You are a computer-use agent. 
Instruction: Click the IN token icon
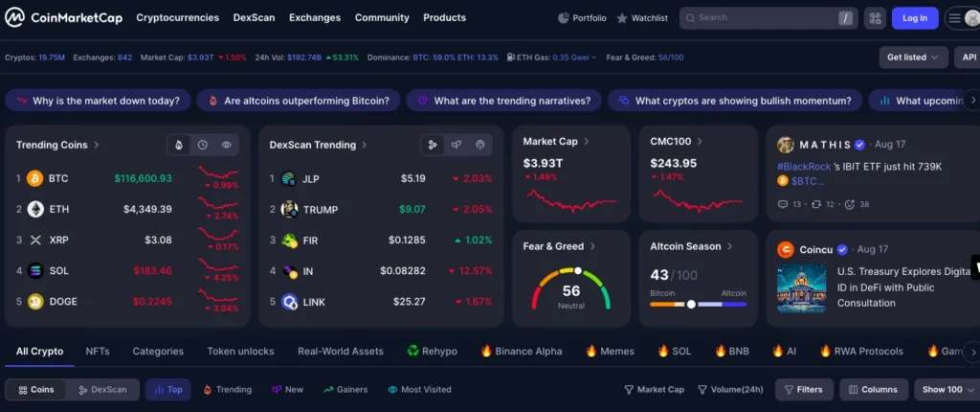click(289, 271)
